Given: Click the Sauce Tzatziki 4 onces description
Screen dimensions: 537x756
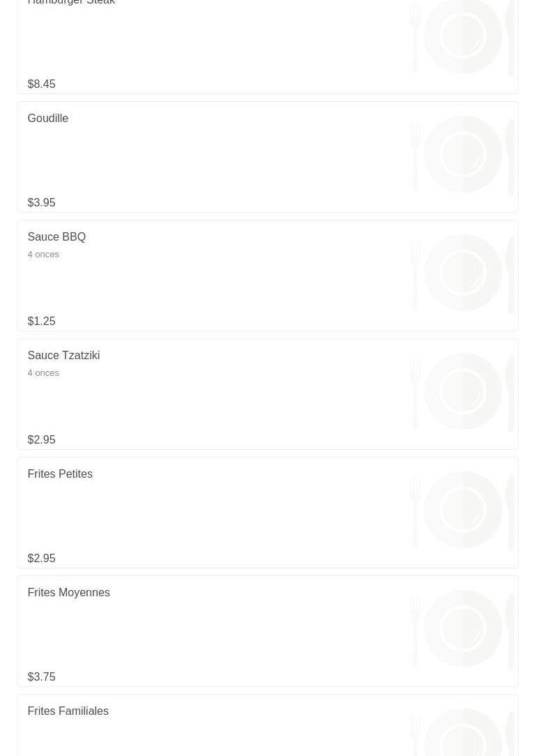Looking at the screenshot, I should (x=43, y=373).
